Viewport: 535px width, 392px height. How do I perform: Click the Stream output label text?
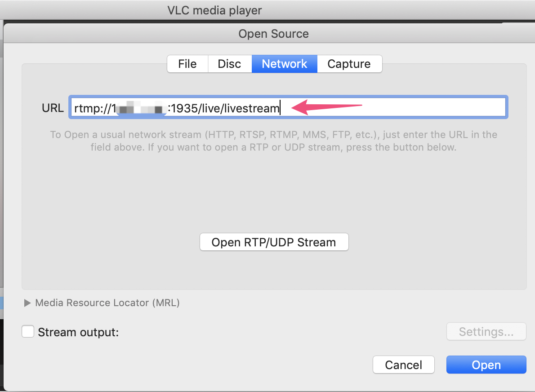tap(79, 332)
